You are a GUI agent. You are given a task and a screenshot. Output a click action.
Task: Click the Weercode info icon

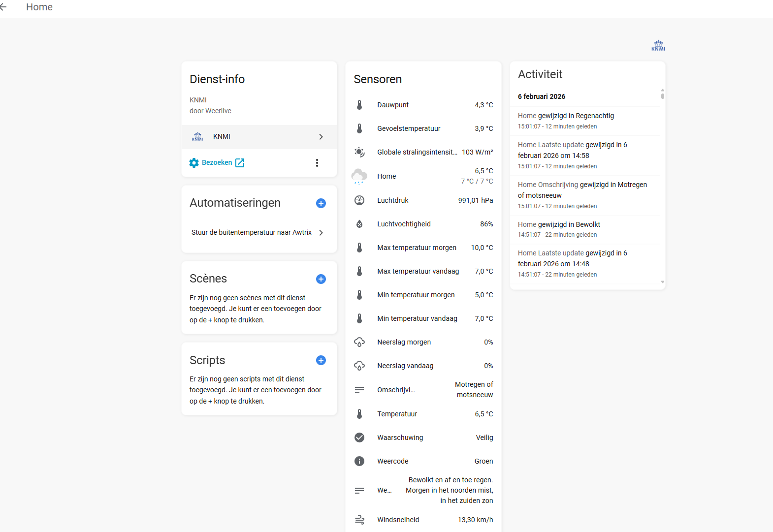(359, 461)
